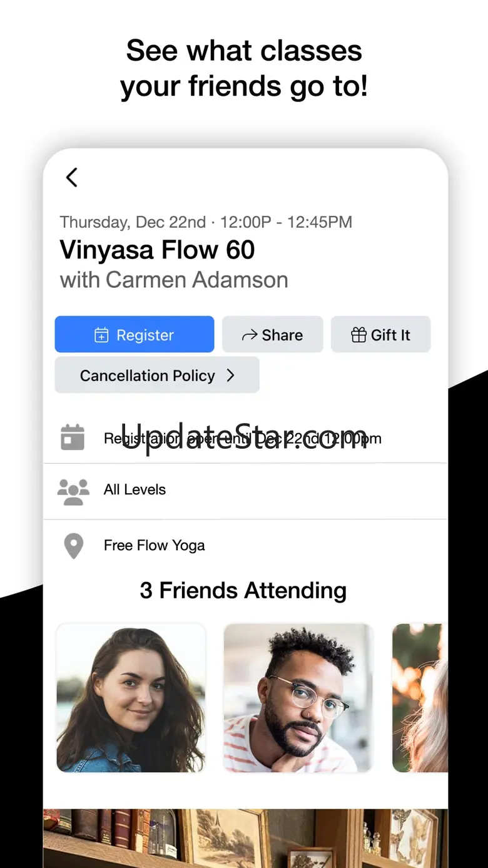488x868 pixels.
Task: Click the Vinyasa Flow 60 class title
Action: [x=157, y=250]
